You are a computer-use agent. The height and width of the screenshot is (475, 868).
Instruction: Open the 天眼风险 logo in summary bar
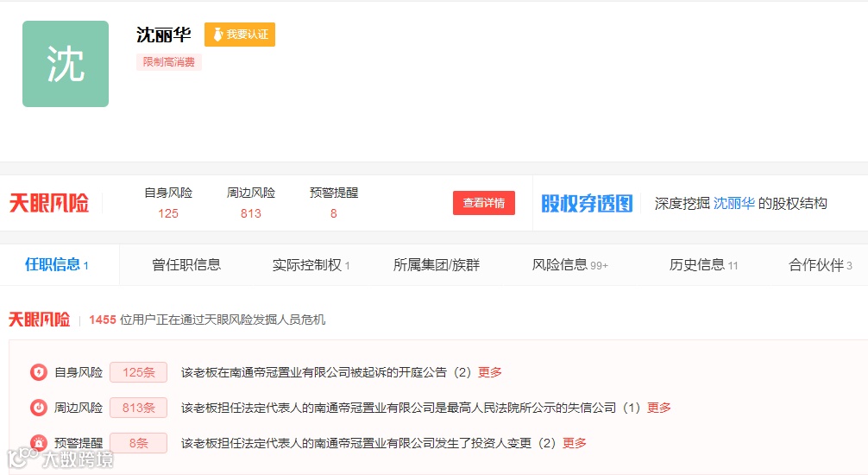click(48, 204)
